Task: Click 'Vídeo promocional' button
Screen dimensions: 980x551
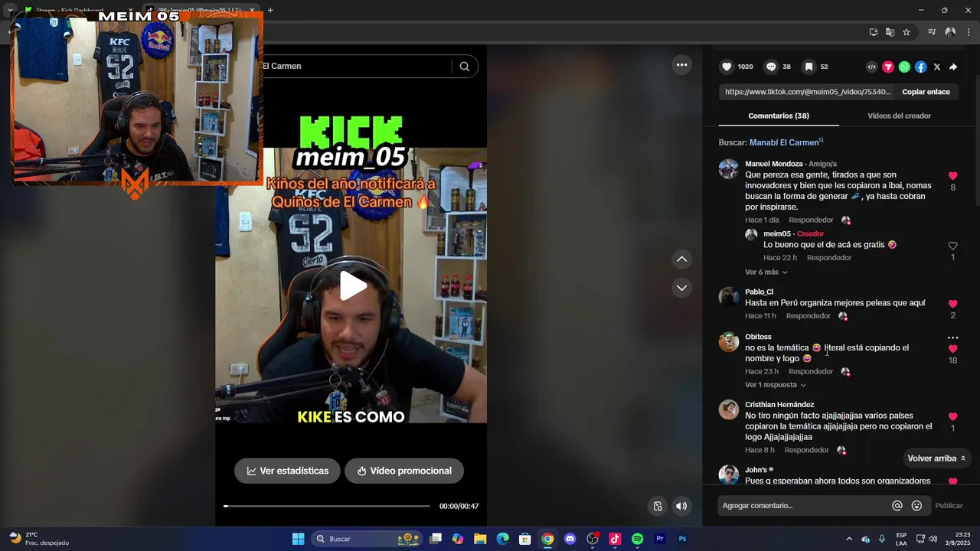Action: coord(404,471)
